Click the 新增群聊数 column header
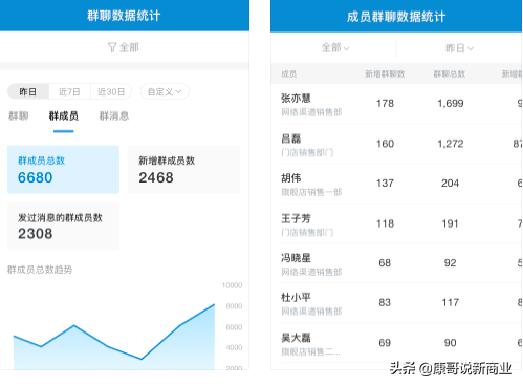This screenshot has height=386, width=523. point(385,74)
